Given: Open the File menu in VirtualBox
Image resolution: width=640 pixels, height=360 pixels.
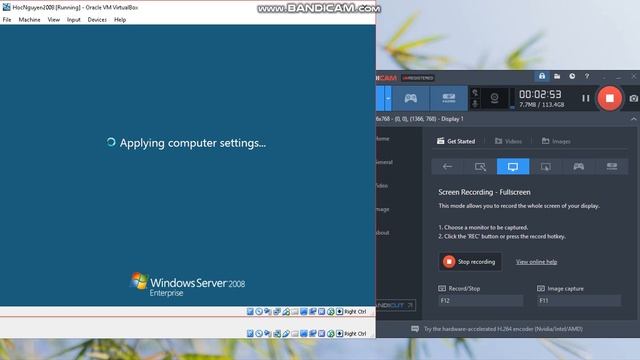Looking at the screenshot, I should (7, 20).
